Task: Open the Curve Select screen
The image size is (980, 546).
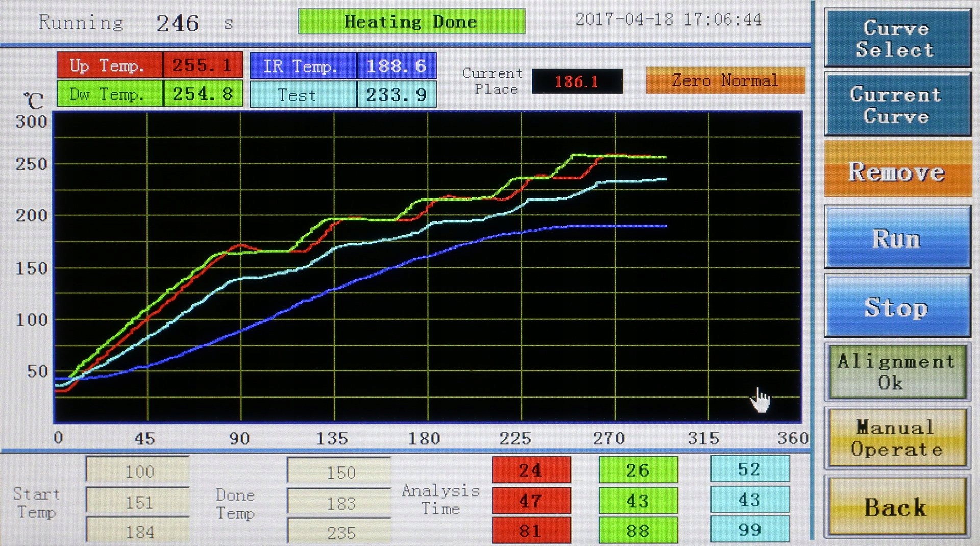Action: (x=897, y=38)
